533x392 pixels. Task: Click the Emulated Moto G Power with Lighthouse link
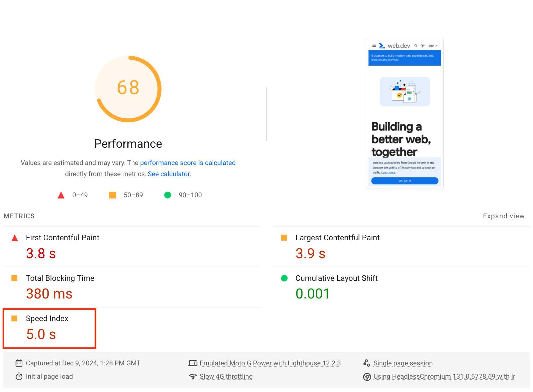coord(270,363)
